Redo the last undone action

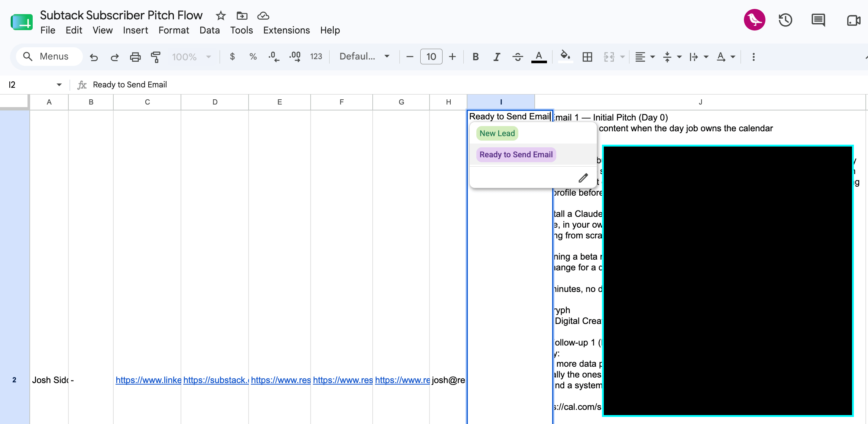[x=114, y=57]
